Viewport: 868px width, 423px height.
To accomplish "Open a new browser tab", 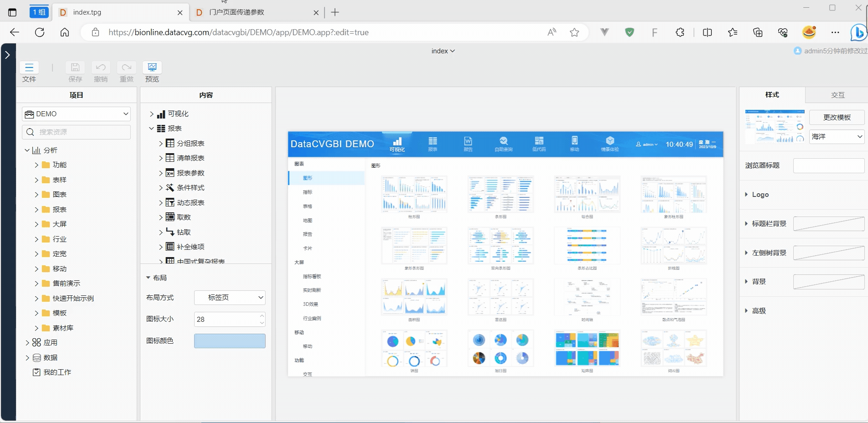I will coord(335,12).
